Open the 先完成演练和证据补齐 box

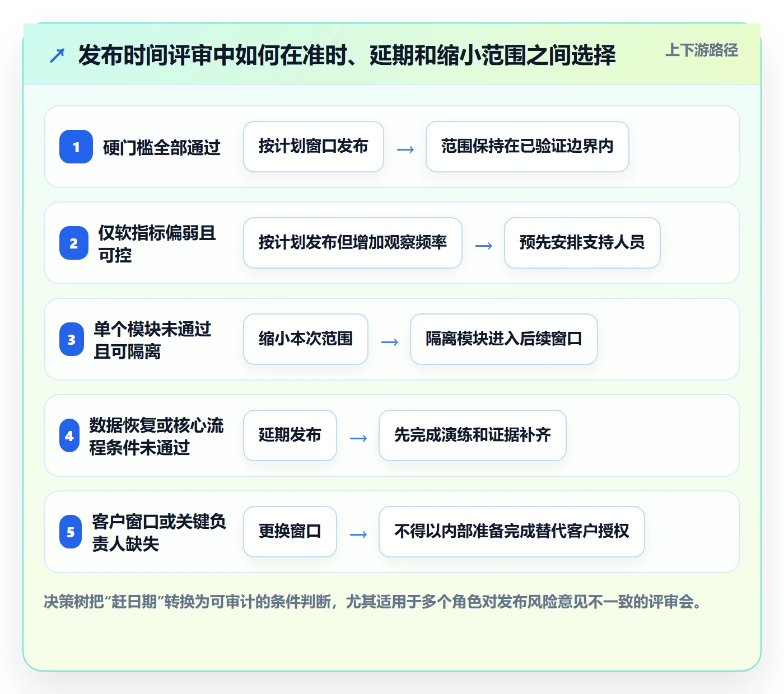(x=473, y=435)
